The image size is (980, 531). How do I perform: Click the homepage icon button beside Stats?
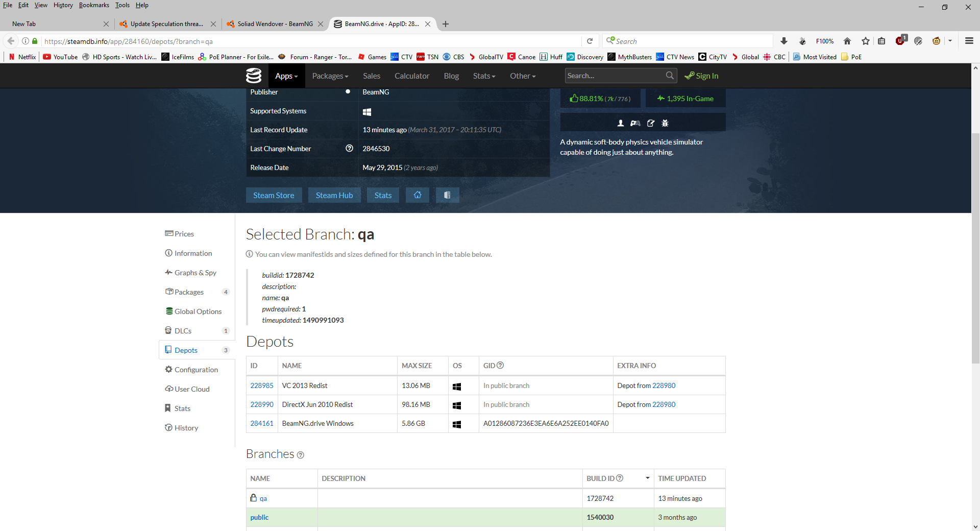(x=418, y=195)
